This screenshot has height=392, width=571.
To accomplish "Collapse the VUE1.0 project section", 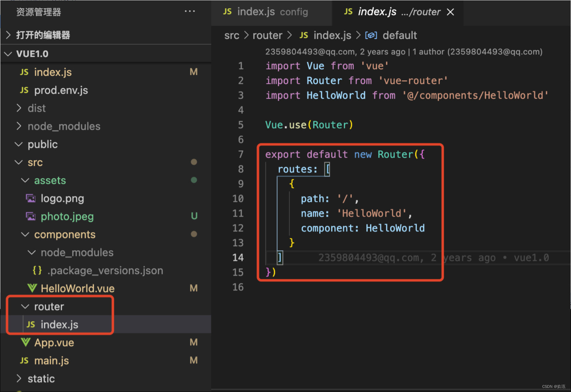I will [x=106, y=54].
